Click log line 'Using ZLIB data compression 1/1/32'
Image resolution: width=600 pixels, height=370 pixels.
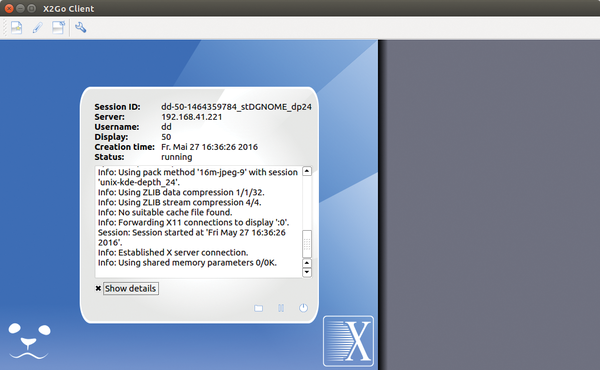181,192
